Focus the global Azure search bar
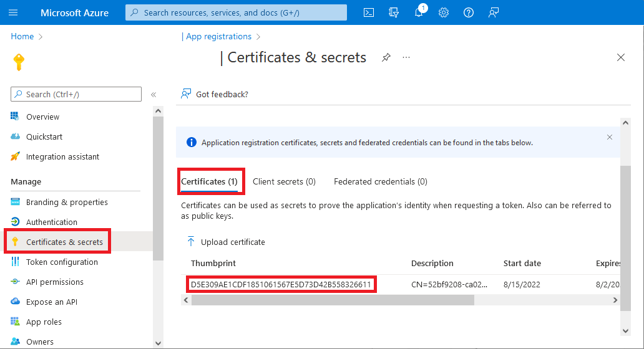The image size is (644, 349). click(236, 12)
